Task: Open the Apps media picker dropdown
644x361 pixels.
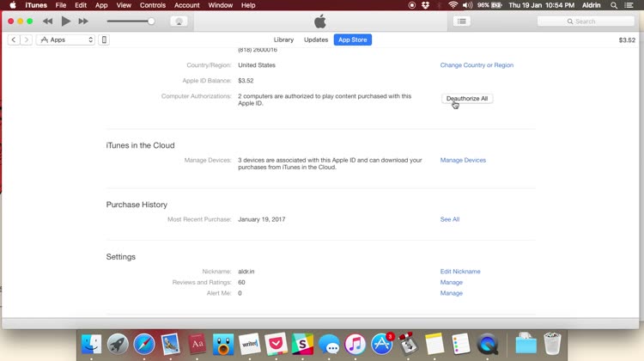Action: click(x=66, y=40)
